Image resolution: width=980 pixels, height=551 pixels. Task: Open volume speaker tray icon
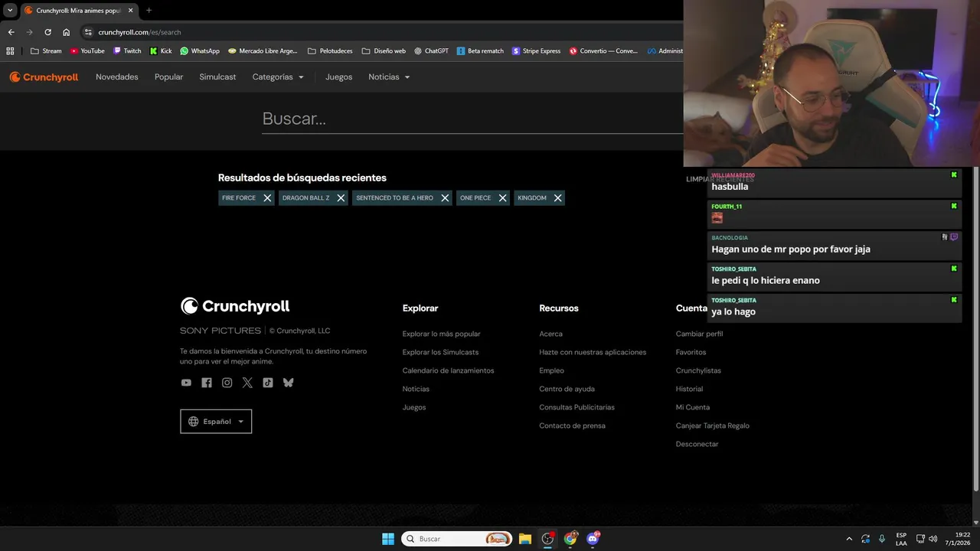pyautogui.click(x=933, y=539)
